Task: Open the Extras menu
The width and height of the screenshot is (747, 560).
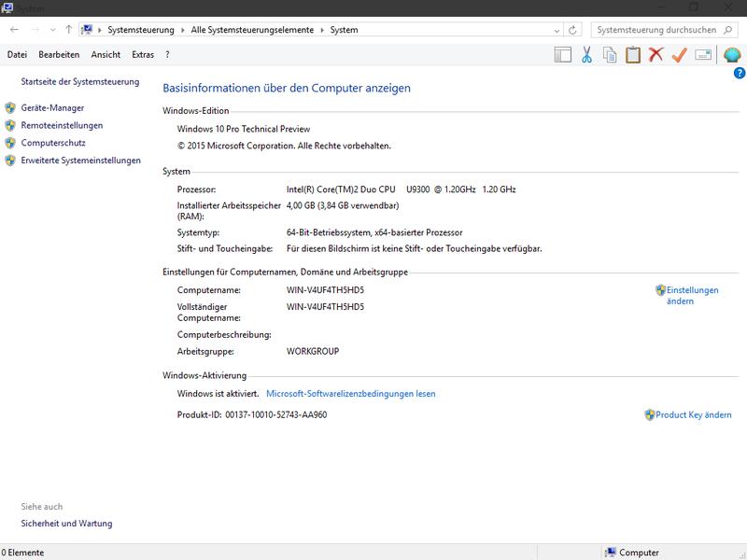Action: 143,55
